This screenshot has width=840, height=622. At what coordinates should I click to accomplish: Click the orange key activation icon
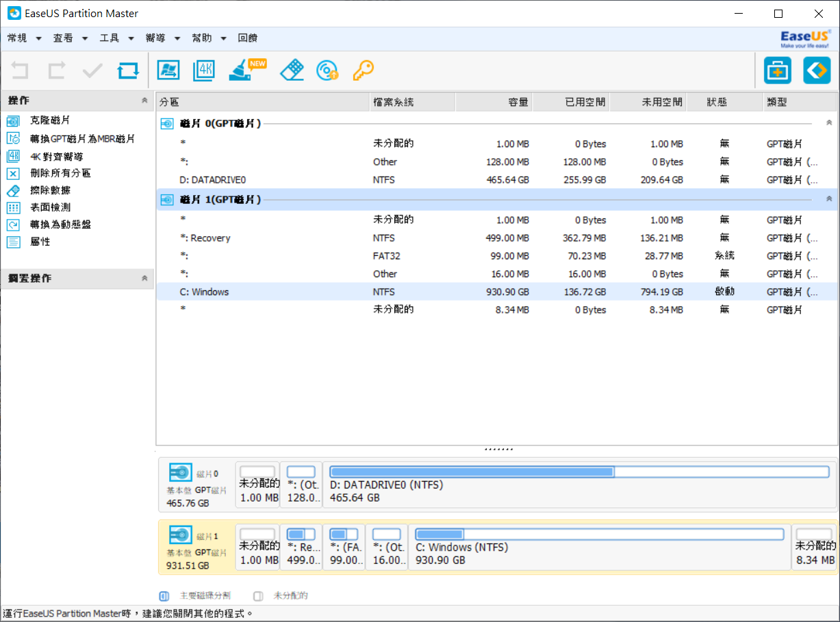click(x=363, y=70)
